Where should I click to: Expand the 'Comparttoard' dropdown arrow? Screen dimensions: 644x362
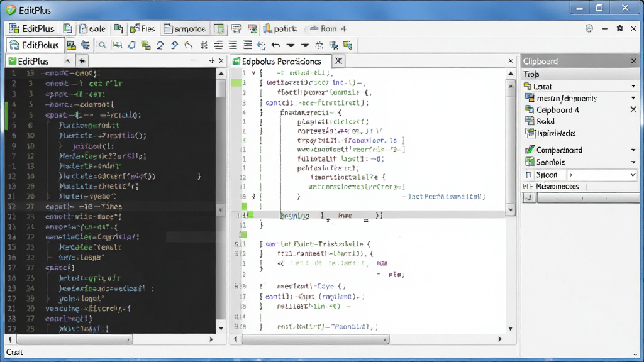pos(633,150)
